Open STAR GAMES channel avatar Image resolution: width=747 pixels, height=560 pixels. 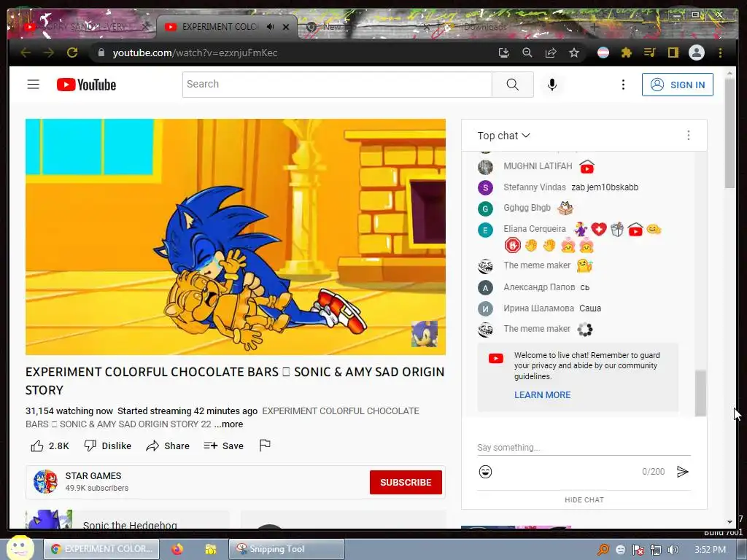pos(46,481)
